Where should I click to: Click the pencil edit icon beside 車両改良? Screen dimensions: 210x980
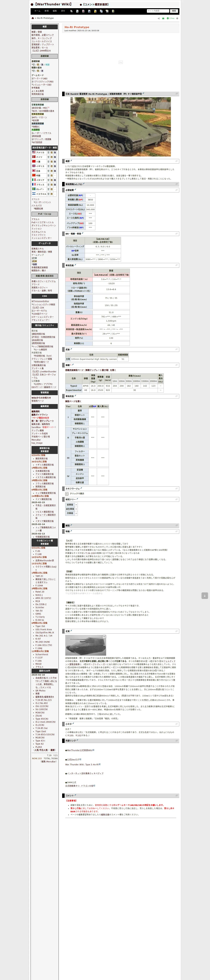coord(75,396)
